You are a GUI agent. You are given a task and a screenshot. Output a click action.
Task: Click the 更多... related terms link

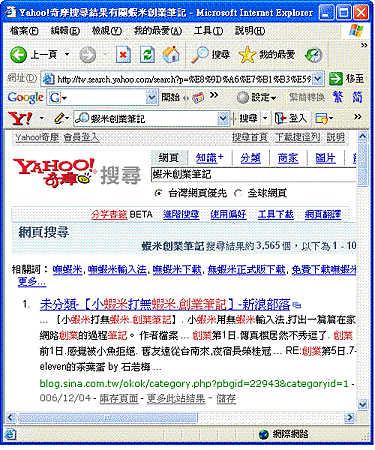pyautogui.click(x=32, y=282)
